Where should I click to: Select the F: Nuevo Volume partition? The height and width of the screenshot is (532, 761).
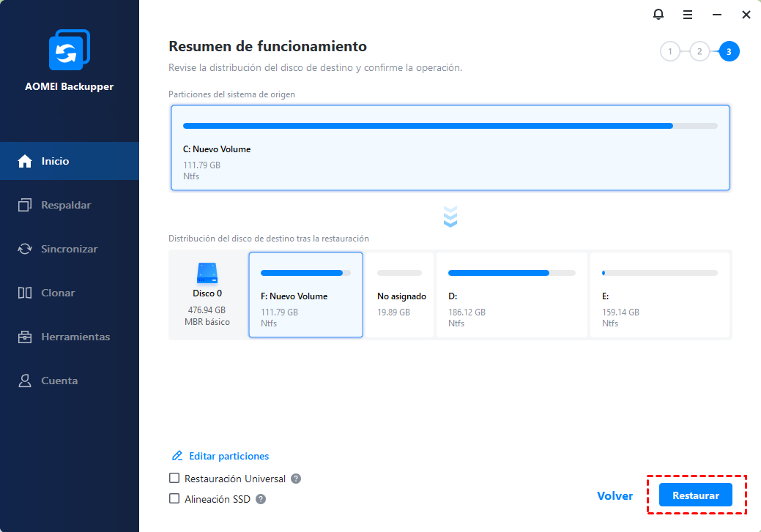point(305,295)
